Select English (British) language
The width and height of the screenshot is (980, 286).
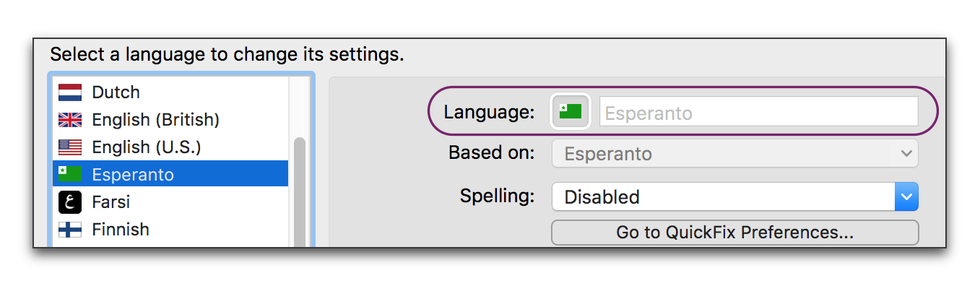(170, 120)
